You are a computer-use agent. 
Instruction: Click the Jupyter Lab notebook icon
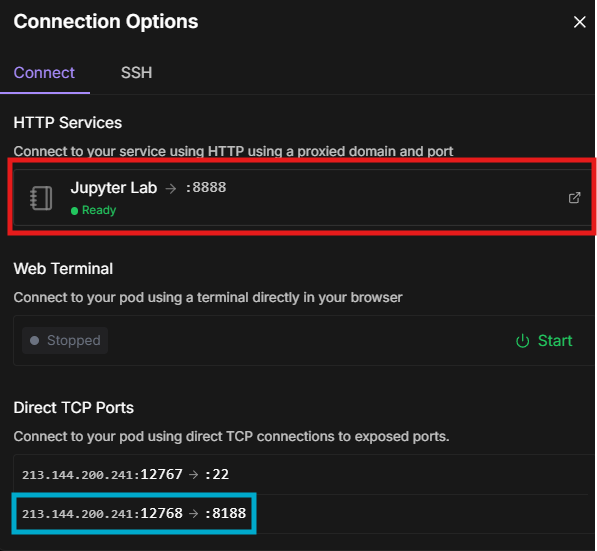tap(41, 198)
